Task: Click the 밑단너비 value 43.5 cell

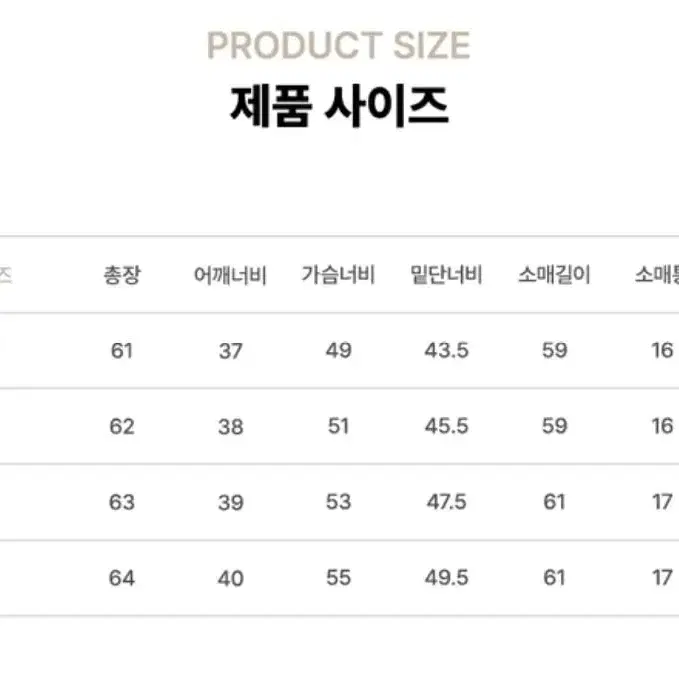Action: (446, 350)
